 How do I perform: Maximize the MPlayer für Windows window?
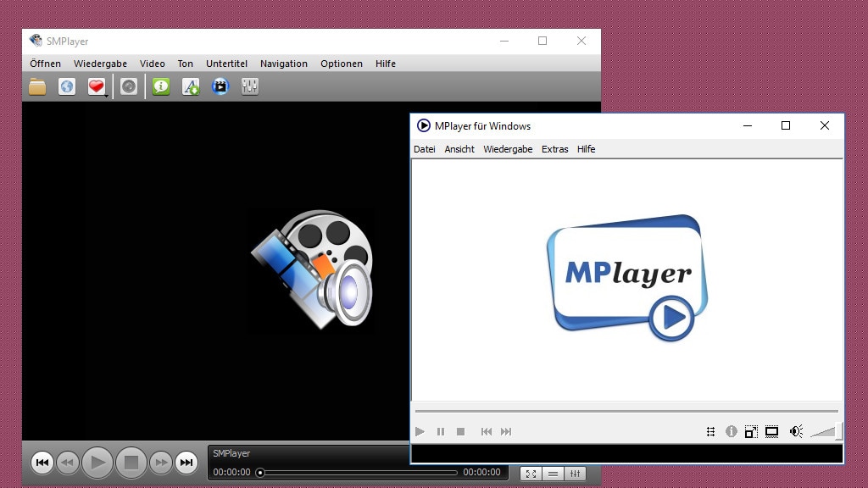pyautogui.click(x=786, y=125)
